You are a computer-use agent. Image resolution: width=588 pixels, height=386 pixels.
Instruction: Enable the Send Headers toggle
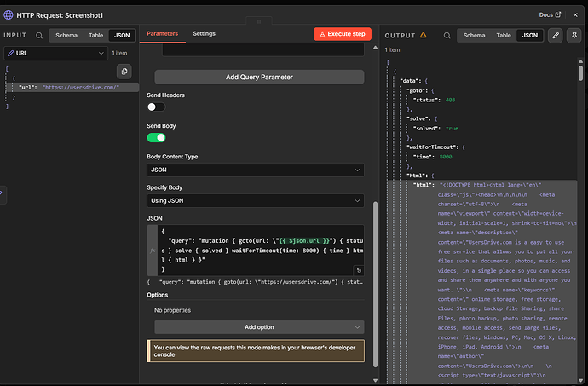156,107
